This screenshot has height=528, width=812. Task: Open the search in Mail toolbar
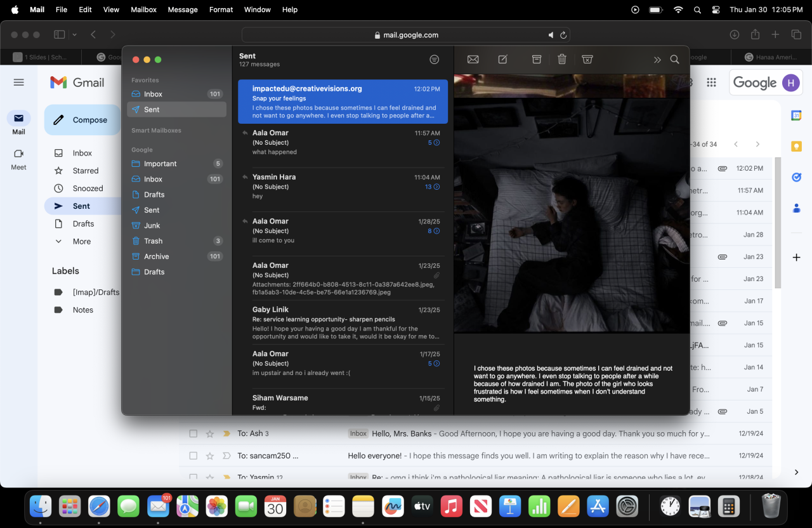(675, 59)
